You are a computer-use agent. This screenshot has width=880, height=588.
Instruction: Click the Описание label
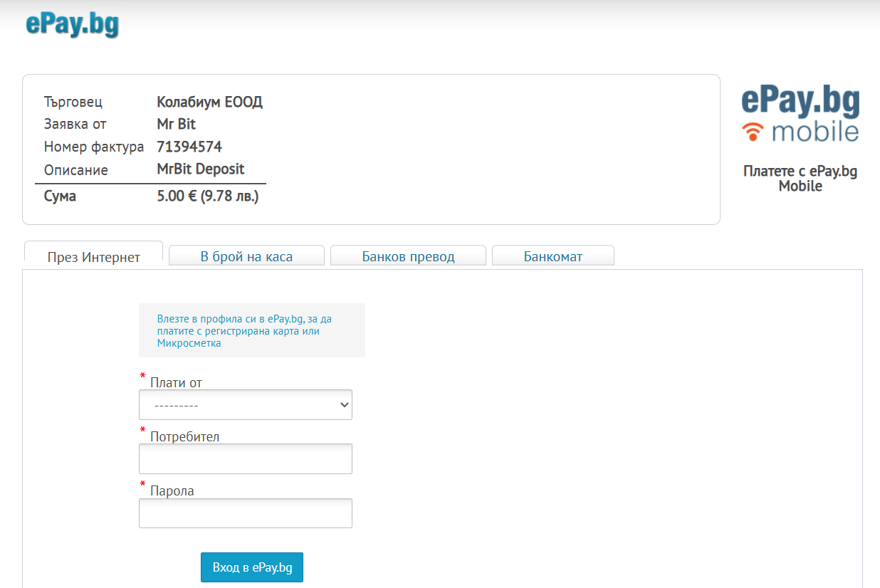click(x=76, y=170)
